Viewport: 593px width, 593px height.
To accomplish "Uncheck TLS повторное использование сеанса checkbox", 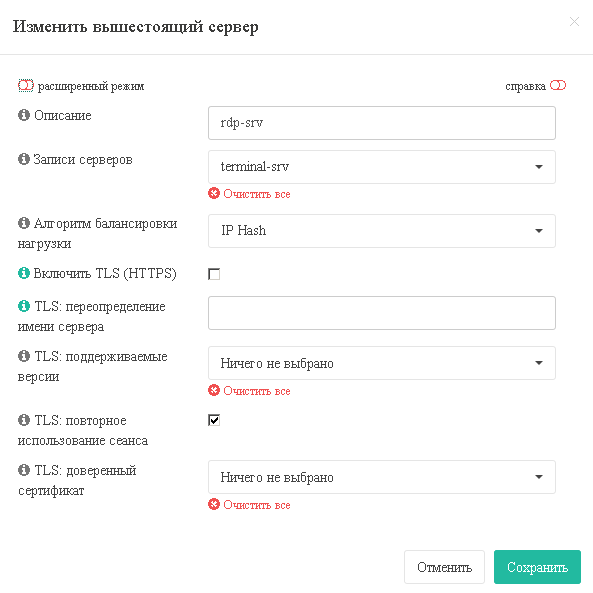I will pos(214,420).
